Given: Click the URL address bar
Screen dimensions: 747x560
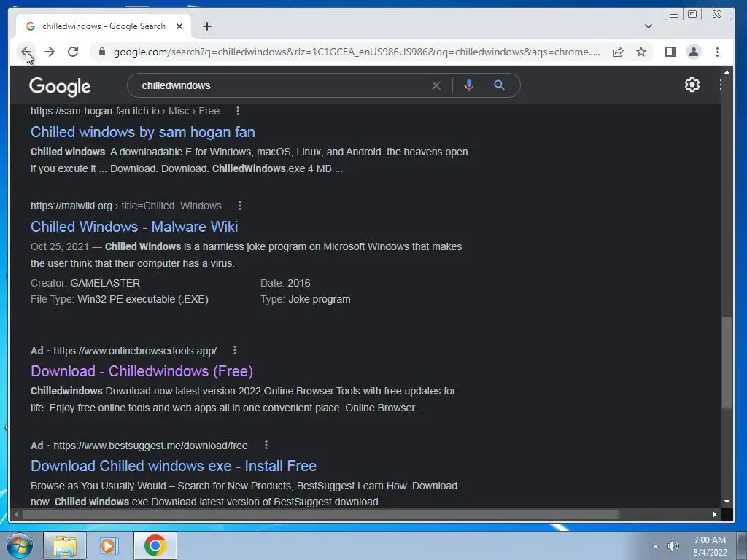Looking at the screenshot, I should (356, 52).
